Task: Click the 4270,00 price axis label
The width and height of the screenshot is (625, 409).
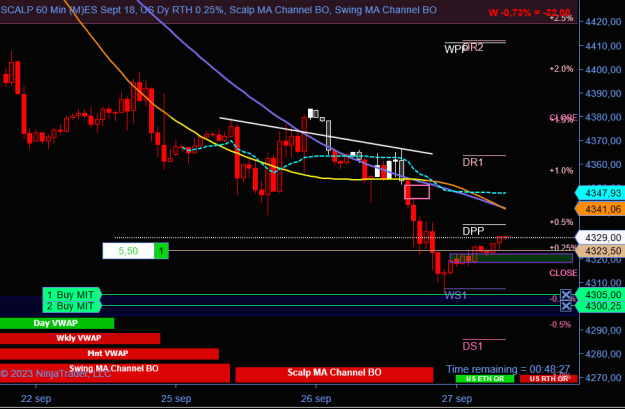Action: (x=603, y=377)
